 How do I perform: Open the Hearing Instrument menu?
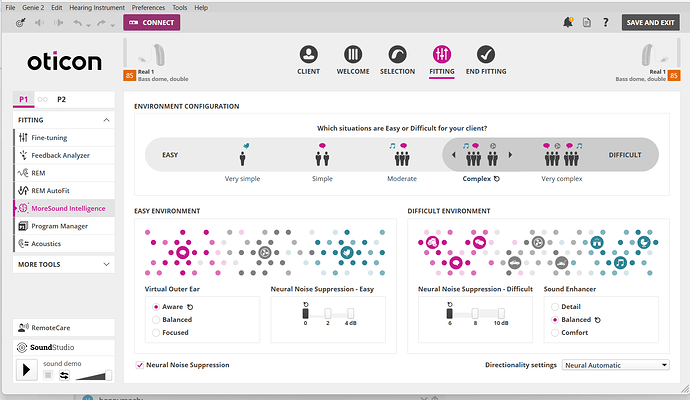pos(97,7)
